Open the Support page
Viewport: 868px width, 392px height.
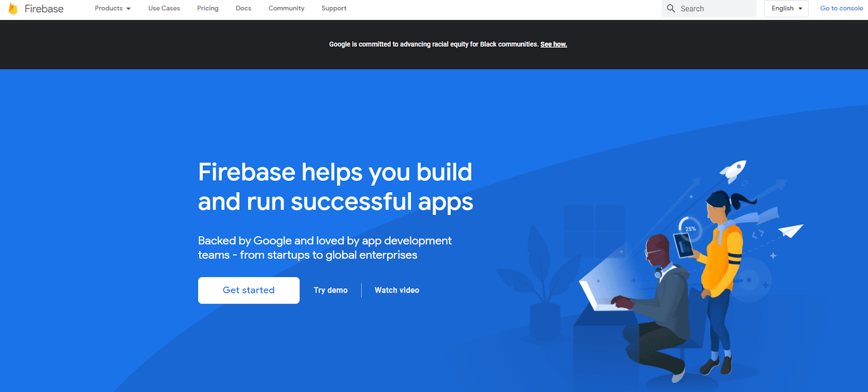tap(334, 8)
